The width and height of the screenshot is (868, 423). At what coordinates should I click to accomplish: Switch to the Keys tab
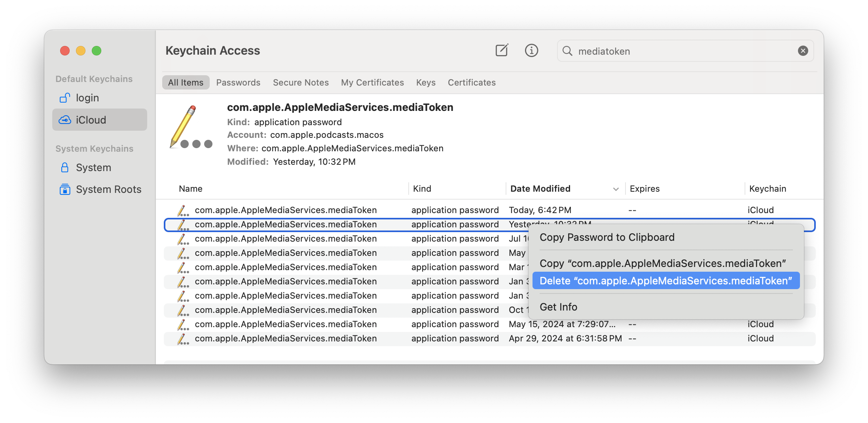426,82
